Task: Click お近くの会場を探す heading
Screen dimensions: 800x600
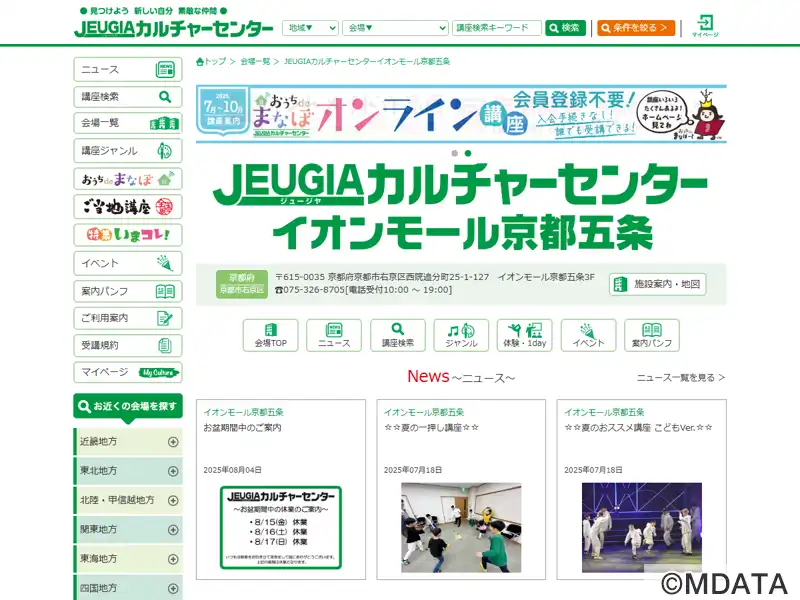Action: (128, 407)
